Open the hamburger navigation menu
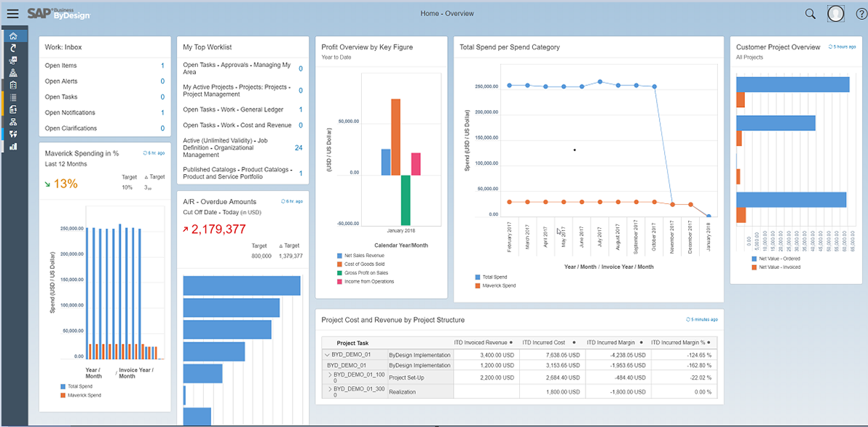Image resolution: width=868 pixels, height=427 pixels. (12, 13)
